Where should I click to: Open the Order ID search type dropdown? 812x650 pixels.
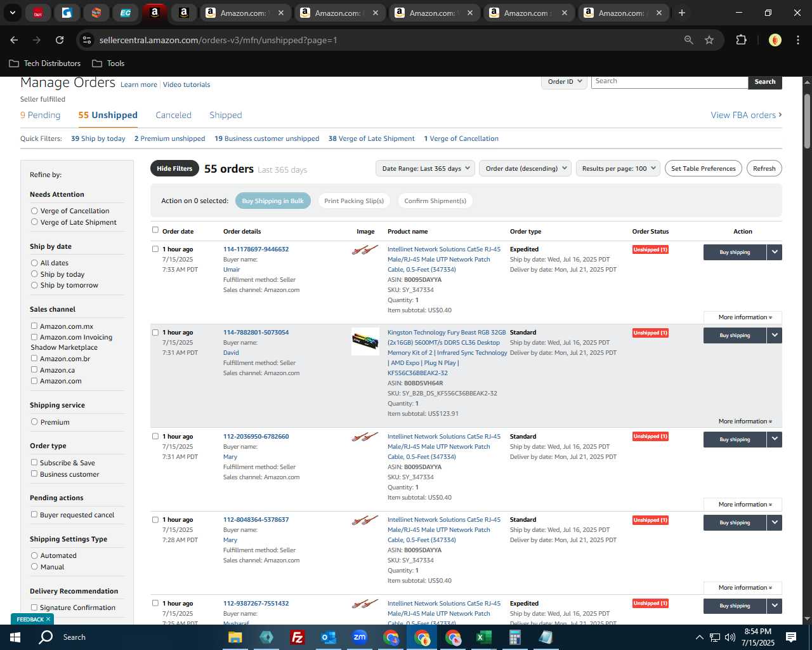565,82
